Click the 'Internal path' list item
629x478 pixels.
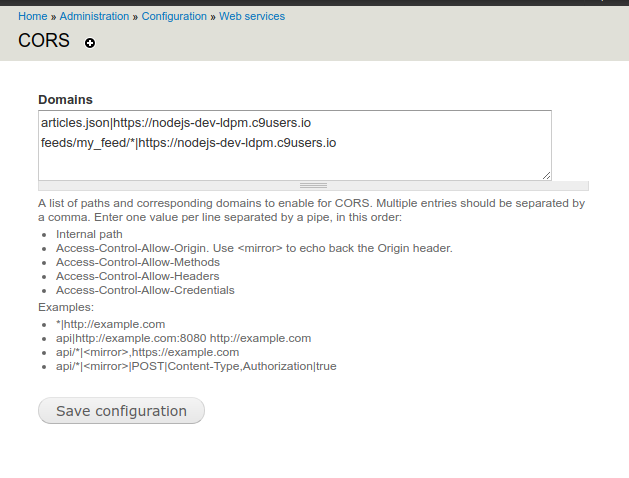click(x=89, y=234)
